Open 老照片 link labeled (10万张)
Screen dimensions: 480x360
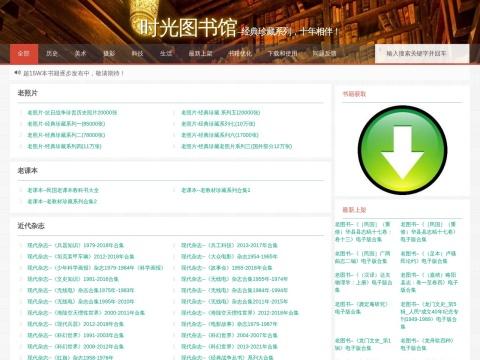[218, 124]
